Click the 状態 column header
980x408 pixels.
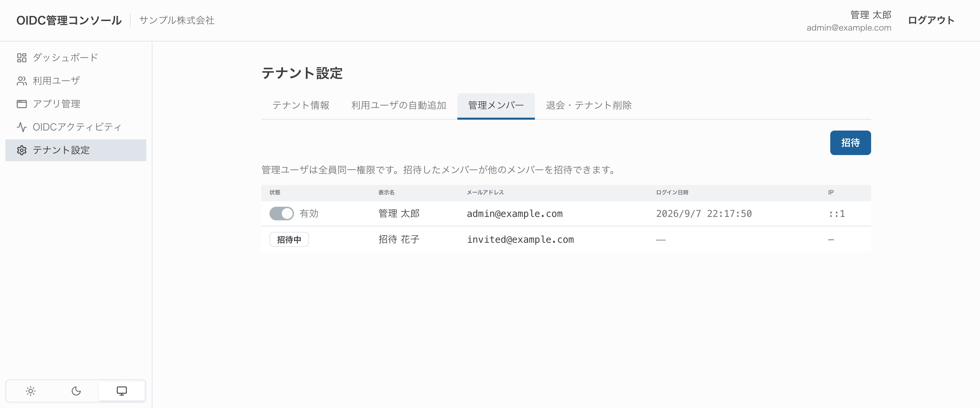point(275,192)
